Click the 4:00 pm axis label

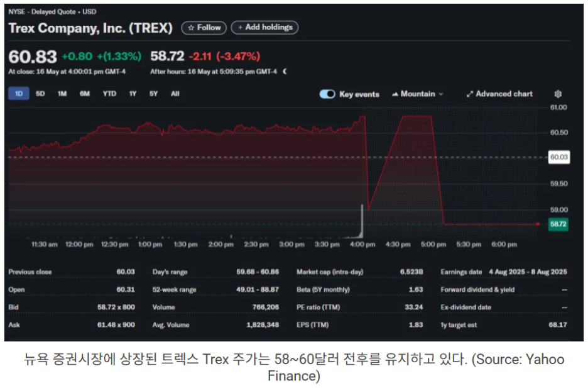point(362,244)
